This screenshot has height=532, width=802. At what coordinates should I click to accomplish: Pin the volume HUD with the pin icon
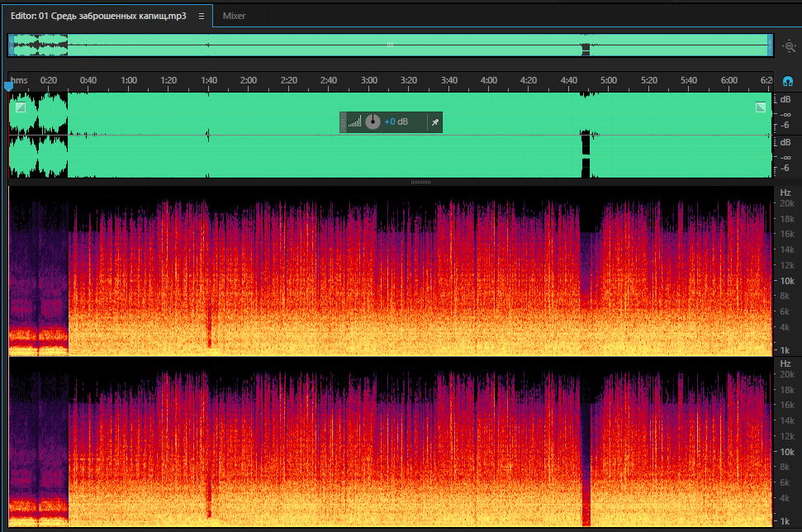tap(434, 122)
